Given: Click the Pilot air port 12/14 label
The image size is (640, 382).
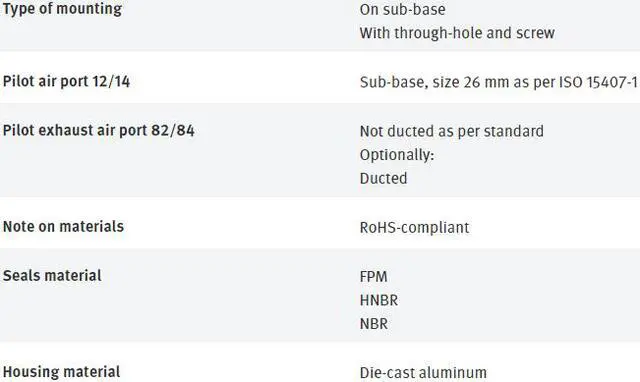Looking at the screenshot, I should tap(66, 81).
